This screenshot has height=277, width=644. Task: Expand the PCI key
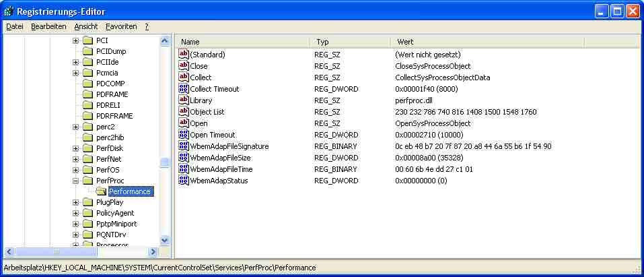(x=75, y=40)
